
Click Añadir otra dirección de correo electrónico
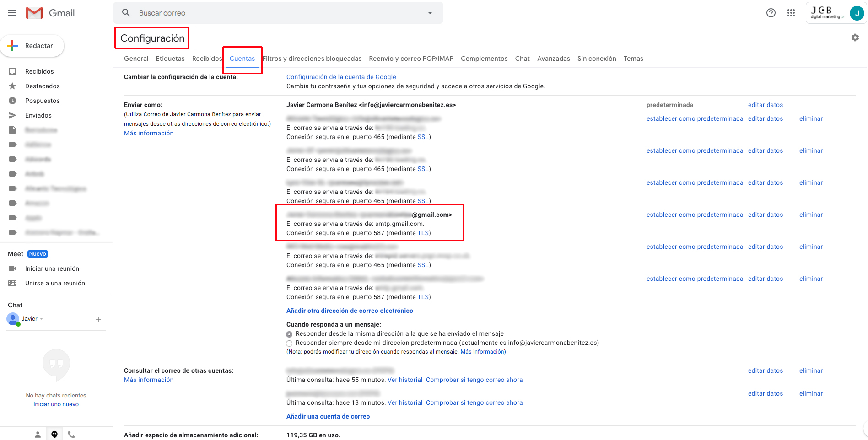350,311
